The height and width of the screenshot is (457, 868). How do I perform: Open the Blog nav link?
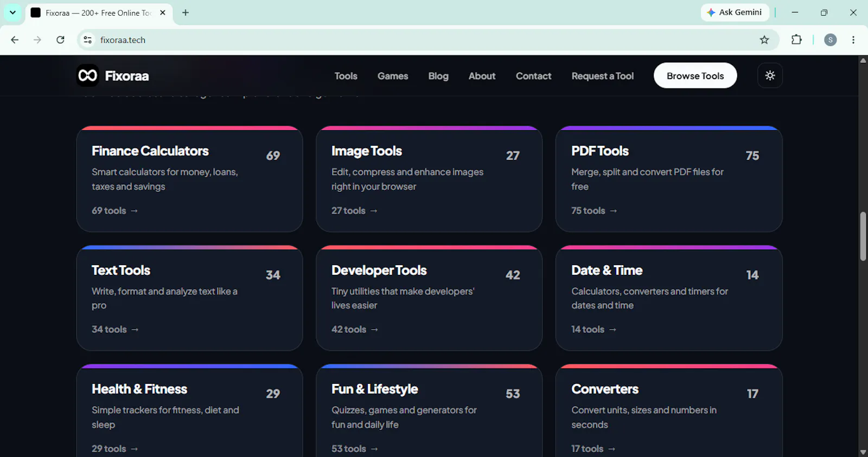pyautogui.click(x=438, y=76)
